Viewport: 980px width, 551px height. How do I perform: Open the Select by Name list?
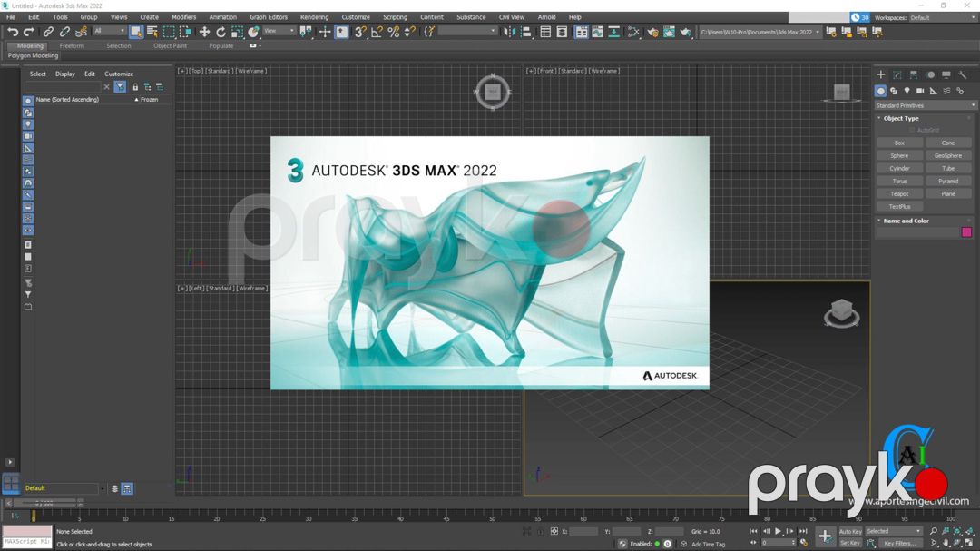[152, 32]
